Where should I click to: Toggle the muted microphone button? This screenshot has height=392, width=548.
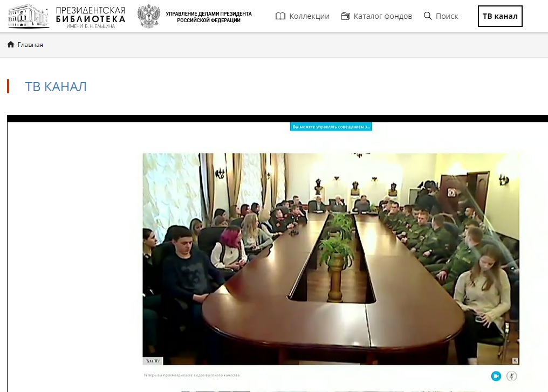512,376
